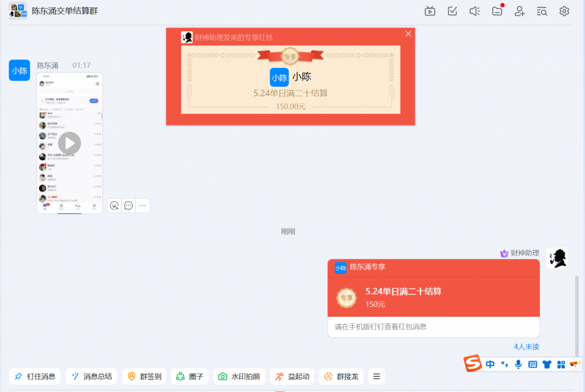This screenshot has height=392, width=585.
Task: Reply to the video message
Action: (x=129, y=205)
